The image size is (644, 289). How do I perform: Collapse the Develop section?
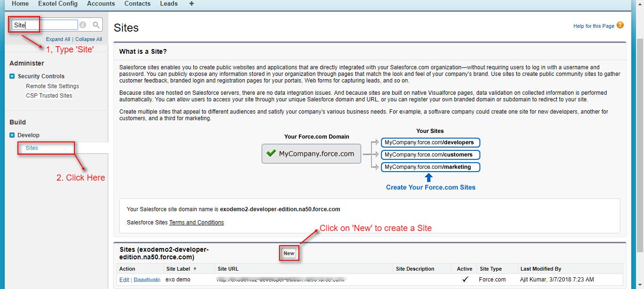click(x=12, y=135)
